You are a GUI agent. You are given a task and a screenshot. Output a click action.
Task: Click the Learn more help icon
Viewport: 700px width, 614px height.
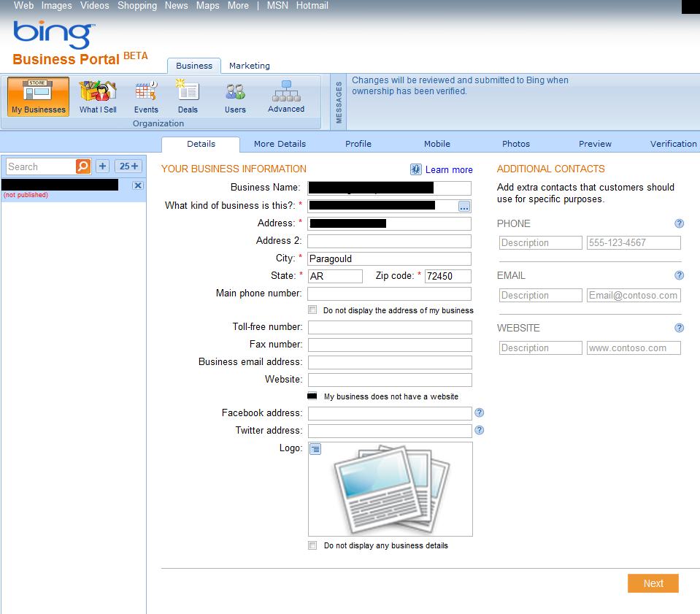415,169
